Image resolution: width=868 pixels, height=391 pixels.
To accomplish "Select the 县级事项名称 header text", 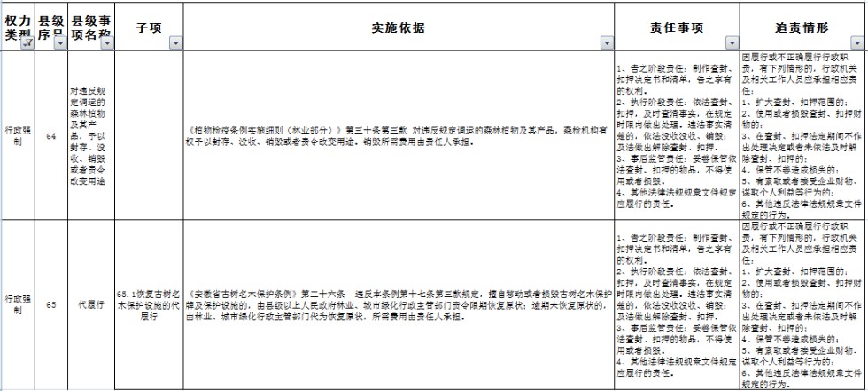I will coord(91,27).
